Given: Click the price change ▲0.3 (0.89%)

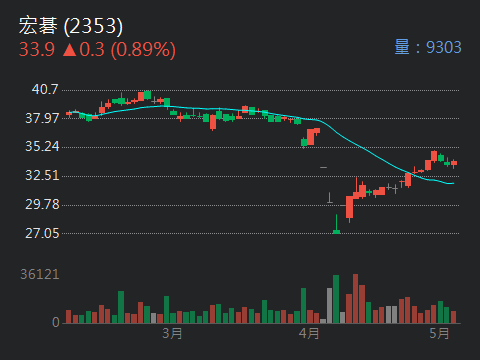Looking at the screenshot, I should point(119,50).
